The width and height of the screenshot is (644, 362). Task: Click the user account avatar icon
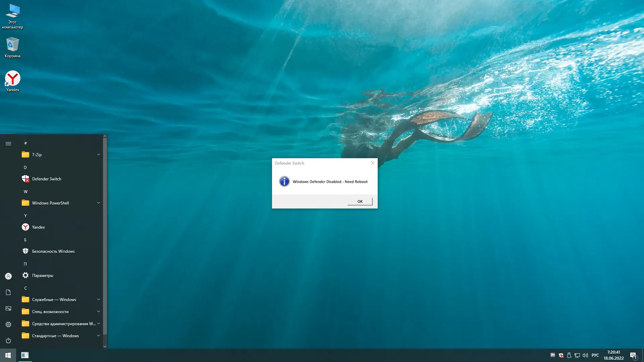pos(8,276)
